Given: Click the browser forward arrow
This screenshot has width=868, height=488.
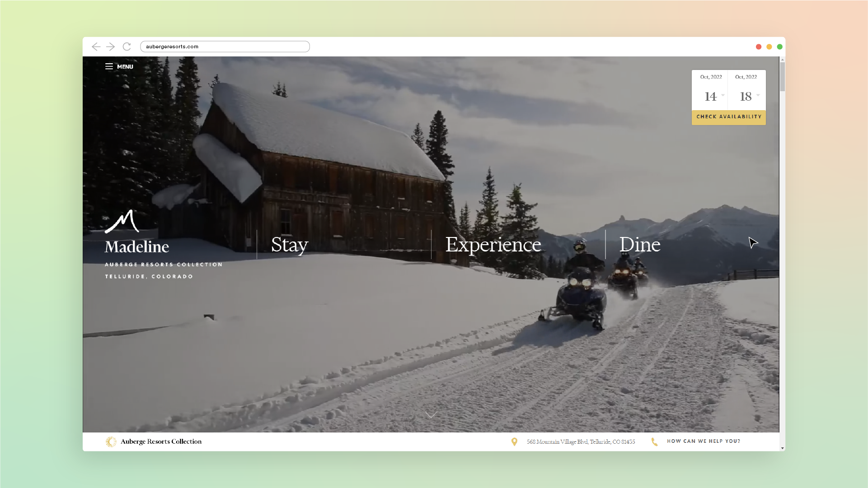Looking at the screenshot, I should 111,46.
